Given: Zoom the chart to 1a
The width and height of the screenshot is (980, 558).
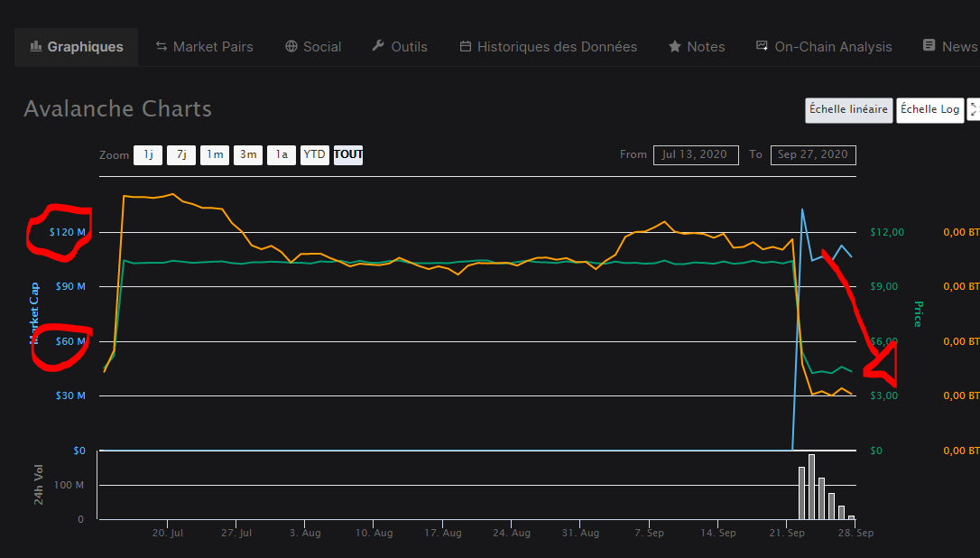Looking at the screenshot, I should pos(282,154).
